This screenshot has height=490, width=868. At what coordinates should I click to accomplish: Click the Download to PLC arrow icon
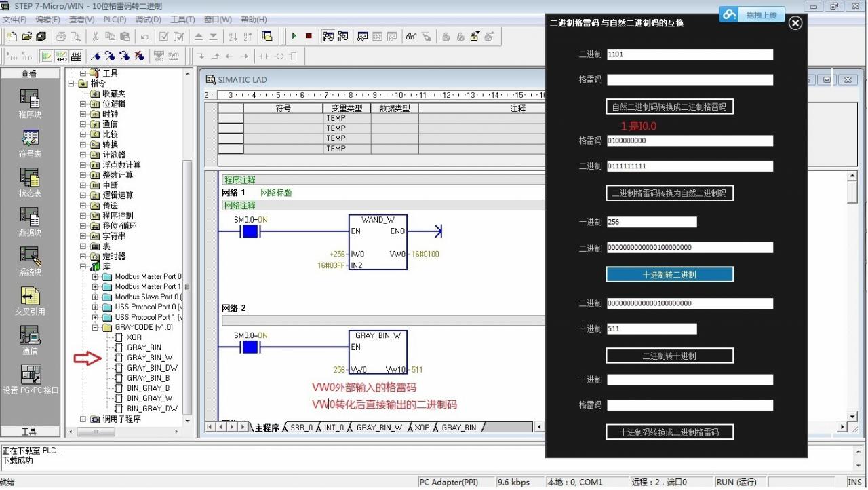coord(213,36)
